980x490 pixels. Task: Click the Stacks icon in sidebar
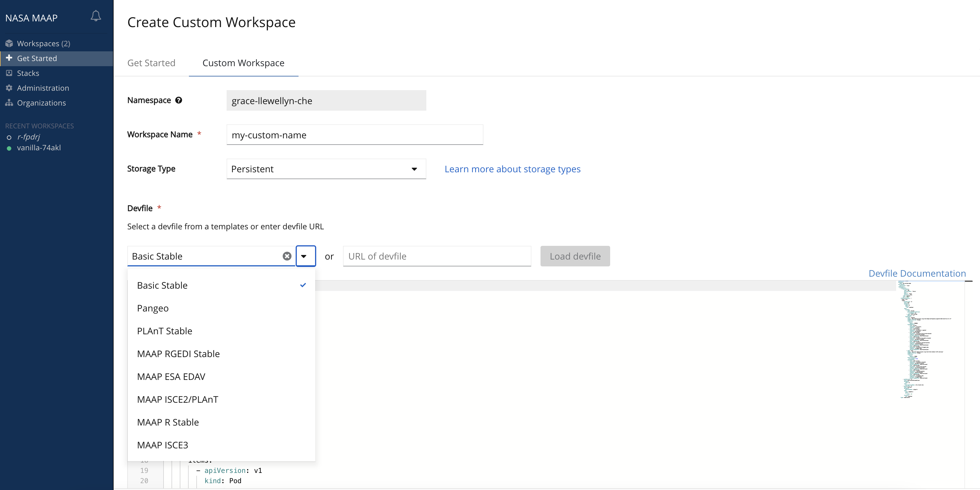click(9, 73)
